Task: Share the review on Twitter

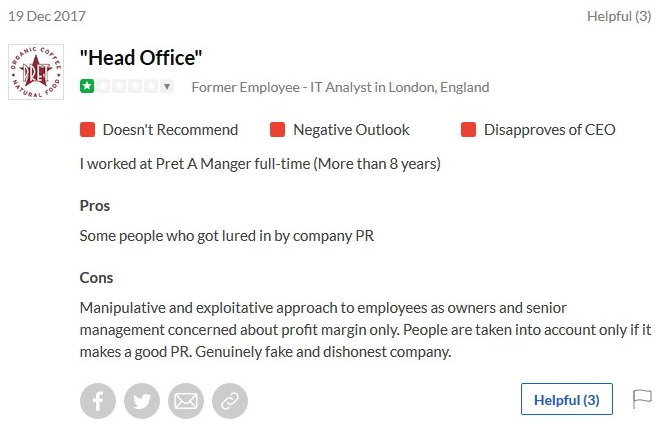Action: pyautogui.click(x=142, y=401)
